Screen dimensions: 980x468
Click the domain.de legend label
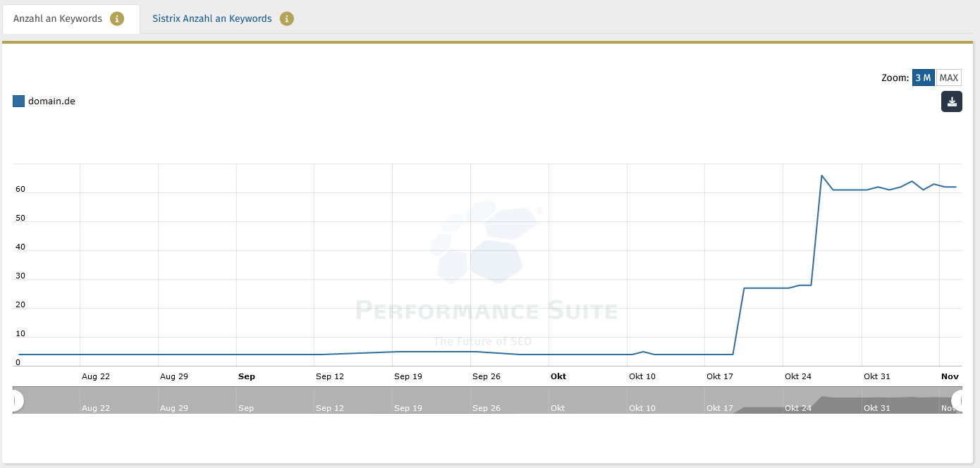pyautogui.click(x=51, y=101)
